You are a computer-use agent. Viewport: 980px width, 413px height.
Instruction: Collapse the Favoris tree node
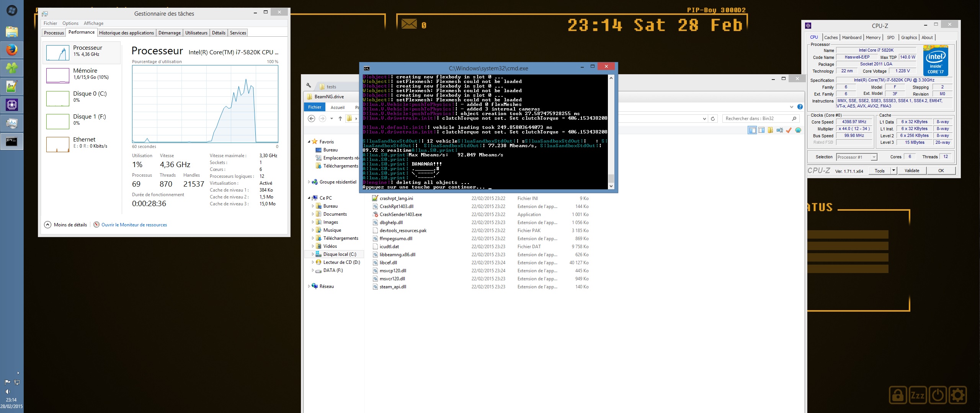pyautogui.click(x=309, y=142)
